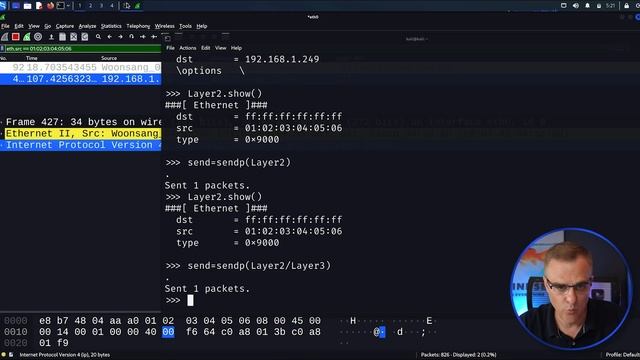The image size is (640, 360).
Task: Open the Kali applications menu
Action: pos(3,6)
